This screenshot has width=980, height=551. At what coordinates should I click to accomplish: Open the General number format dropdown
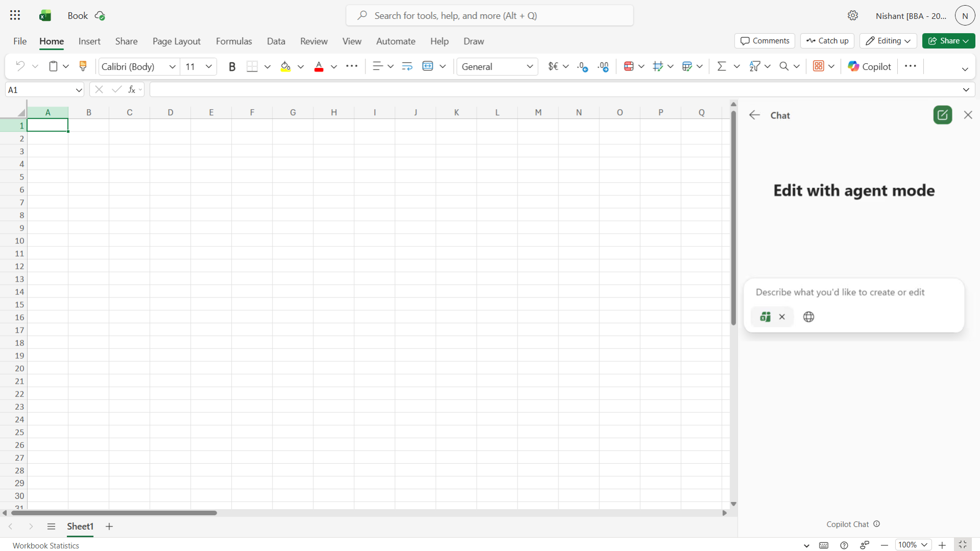[530, 66]
